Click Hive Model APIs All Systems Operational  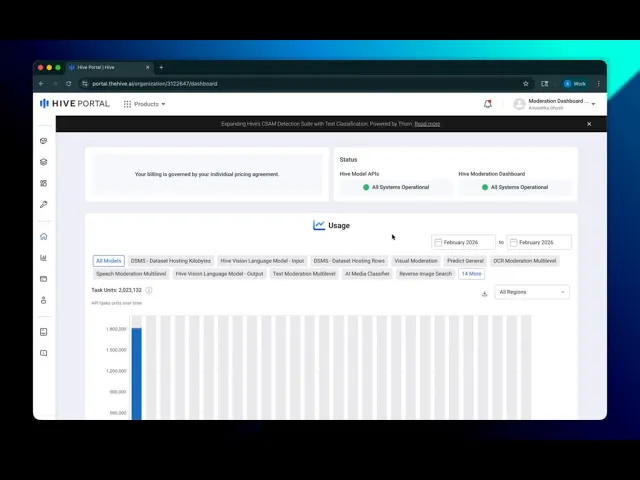coord(396,187)
